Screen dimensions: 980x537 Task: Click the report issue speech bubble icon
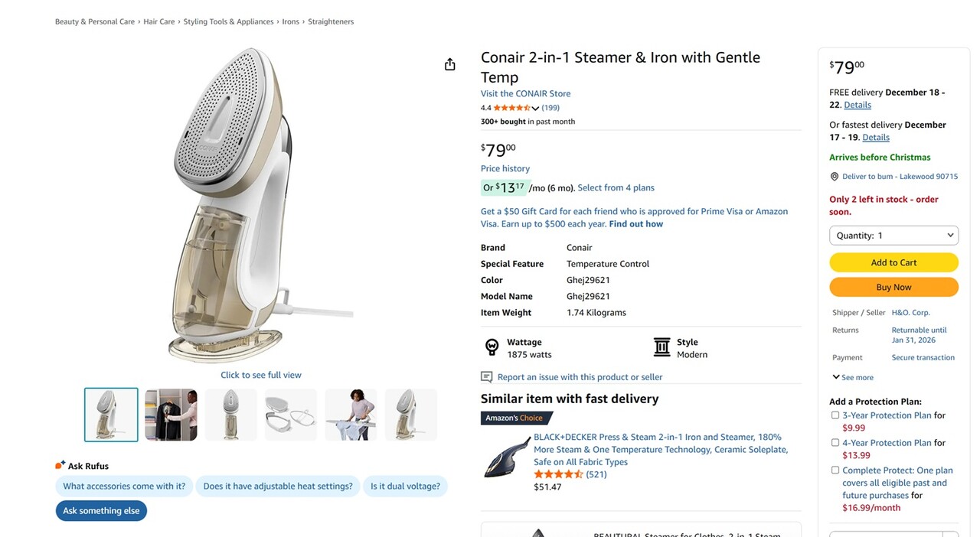click(x=487, y=377)
